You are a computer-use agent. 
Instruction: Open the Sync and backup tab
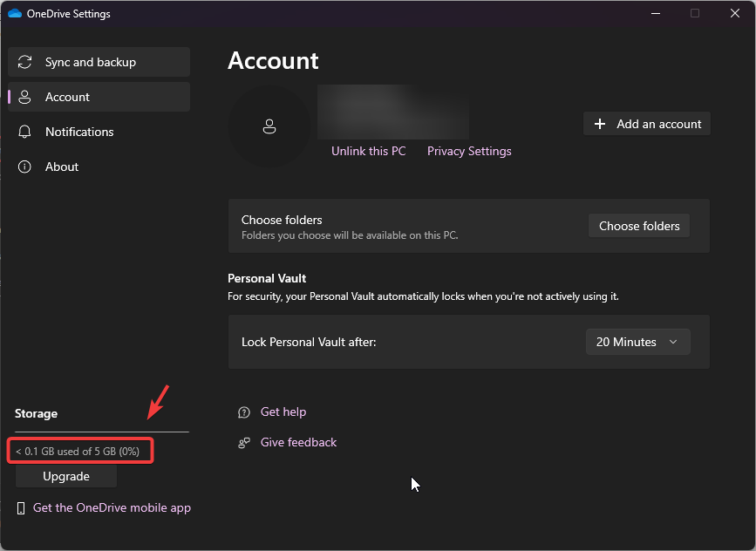coord(91,63)
